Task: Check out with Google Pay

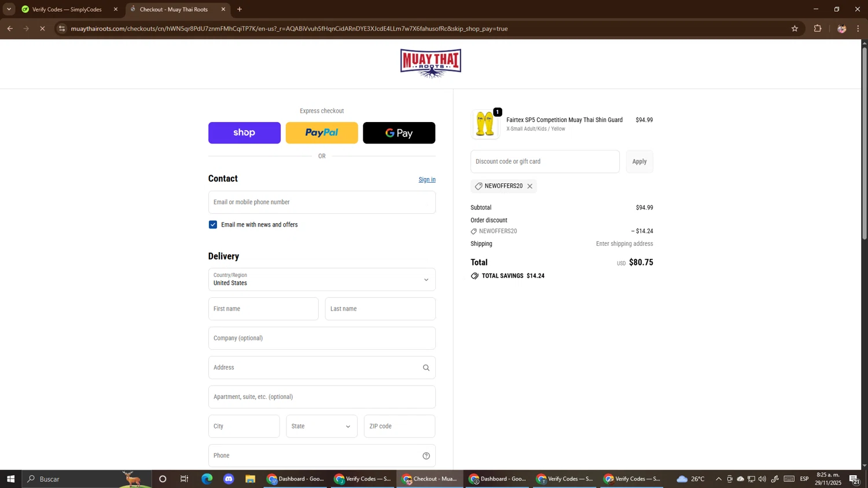Action: [x=399, y=133]
